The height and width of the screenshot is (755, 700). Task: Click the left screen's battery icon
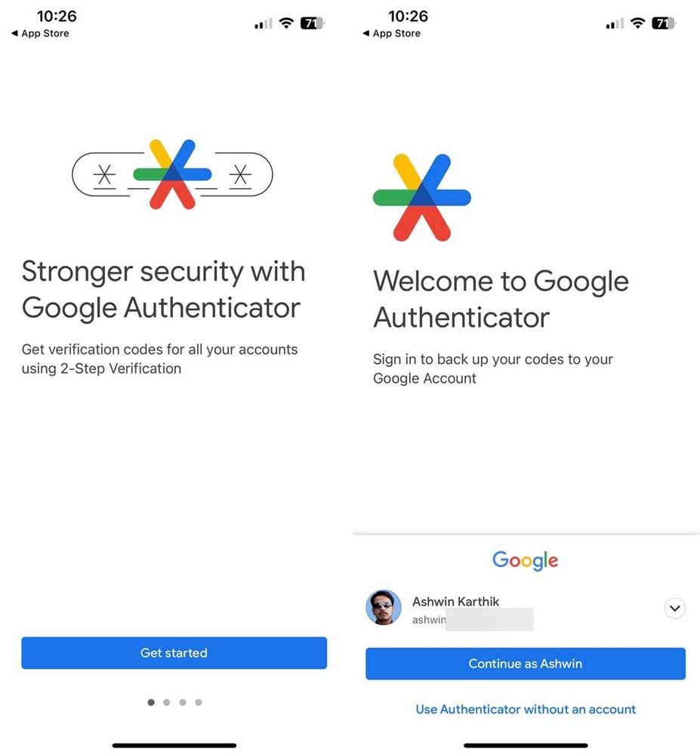pyautogui.click(x=311, y=23)
